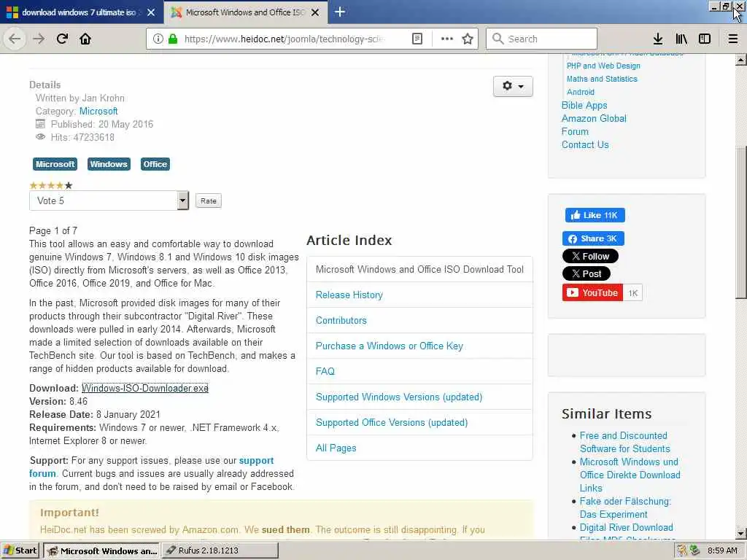Click the Microsoft tag badge
This screenshot has width=747, height=560.
[x=55, y=164]
